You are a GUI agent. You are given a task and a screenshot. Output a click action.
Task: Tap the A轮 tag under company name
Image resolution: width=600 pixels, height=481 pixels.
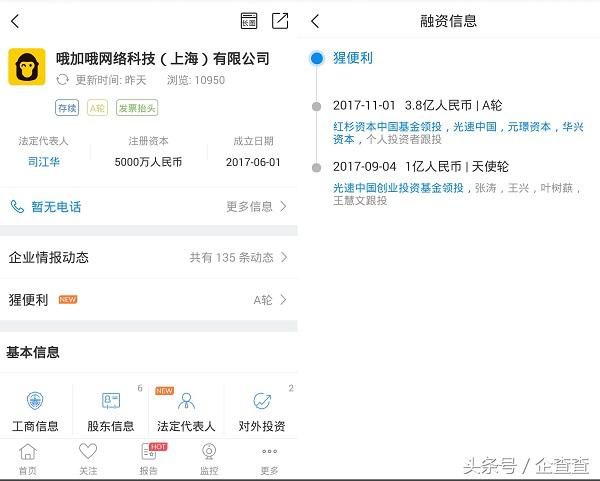pos(97,108)
